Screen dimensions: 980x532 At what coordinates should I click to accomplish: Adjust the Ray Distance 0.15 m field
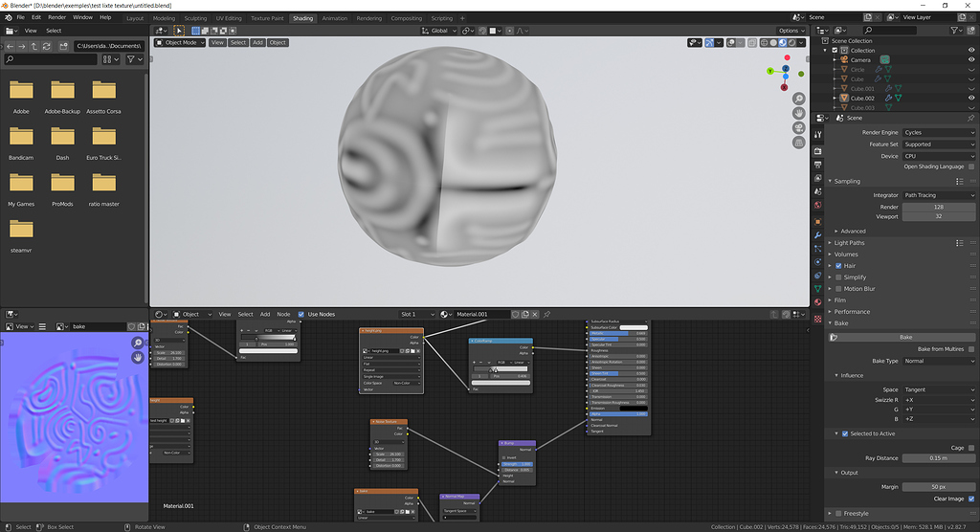coord(939,458)
